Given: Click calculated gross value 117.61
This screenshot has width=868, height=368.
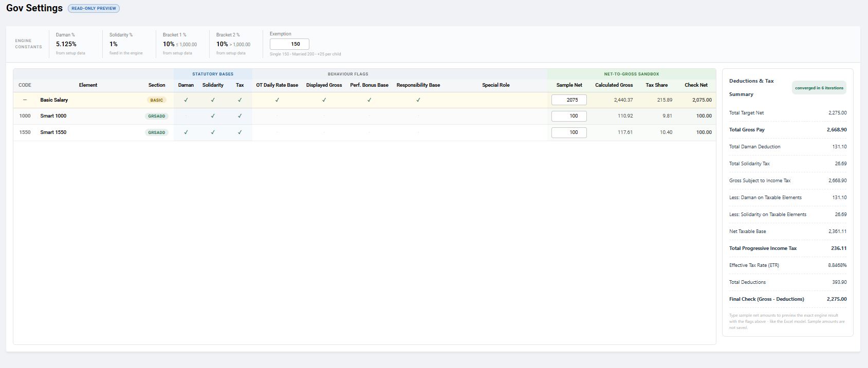Looking at the screenshot, I should coord(625,132).
